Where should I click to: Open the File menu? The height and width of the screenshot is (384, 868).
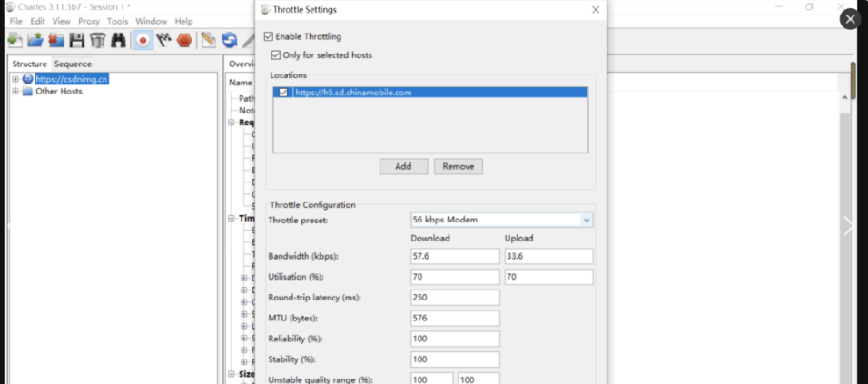click(x=16, y=21)
